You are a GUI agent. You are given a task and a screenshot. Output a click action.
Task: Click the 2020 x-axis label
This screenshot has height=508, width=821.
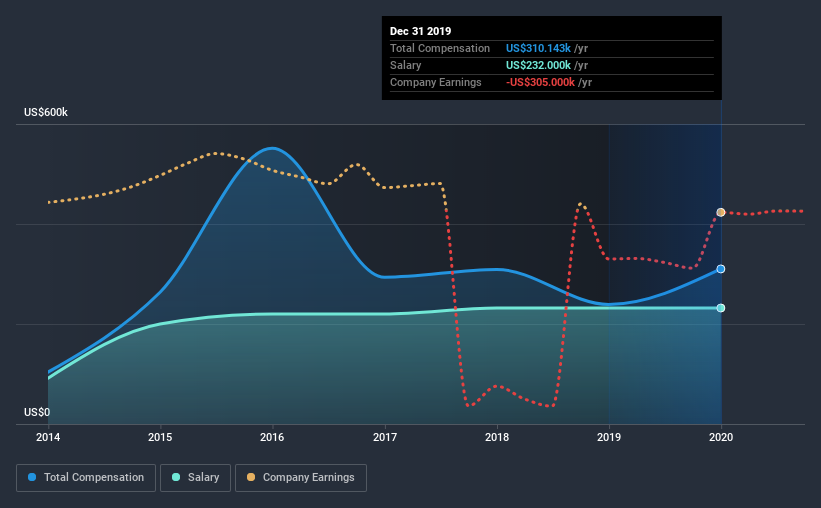(721, 437)
